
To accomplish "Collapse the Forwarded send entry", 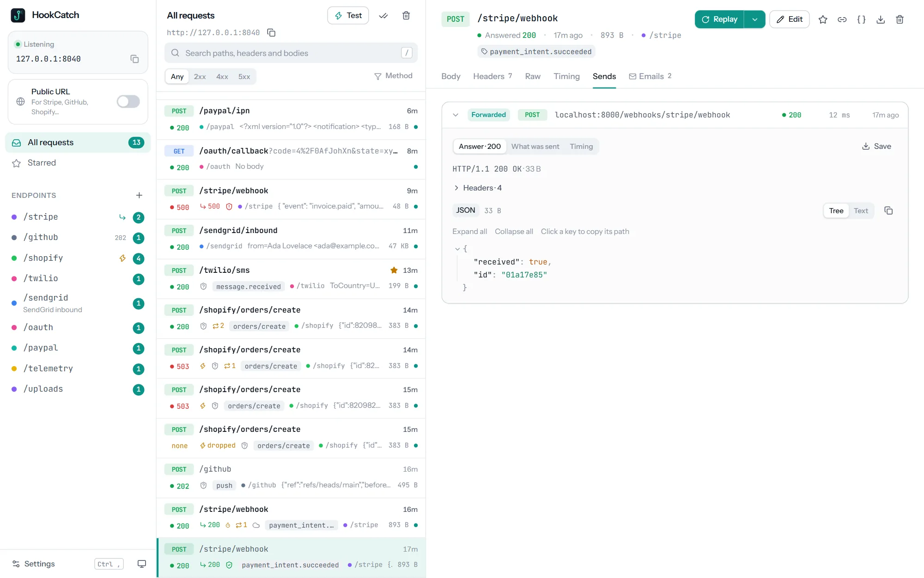I will pos(456,115).
